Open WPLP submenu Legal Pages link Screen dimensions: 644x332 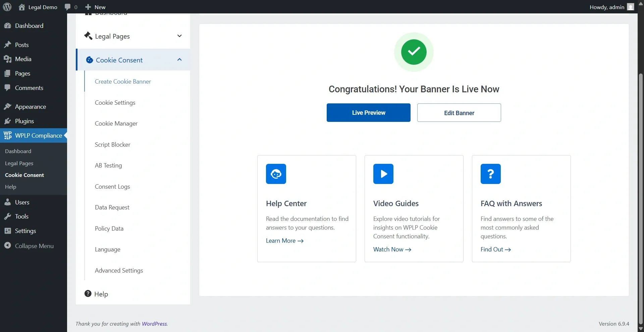tap(19, 163)
